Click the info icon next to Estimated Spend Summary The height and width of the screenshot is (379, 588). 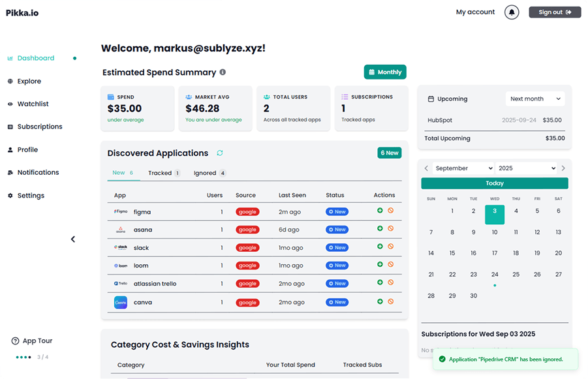[x=223, y=72]
